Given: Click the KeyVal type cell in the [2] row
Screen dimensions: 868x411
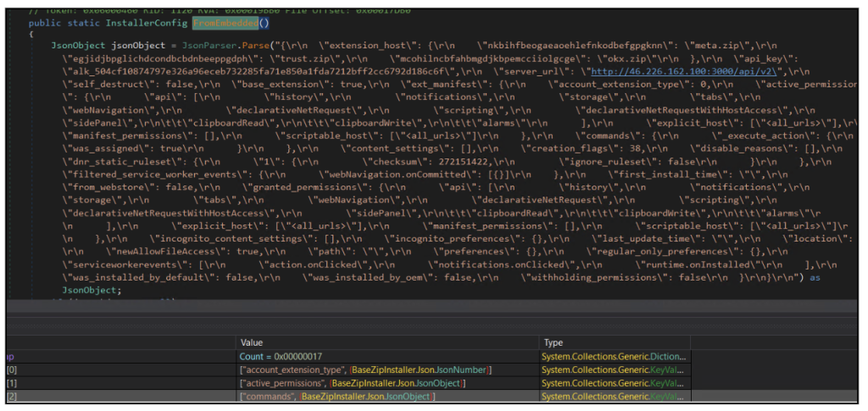Looking at the screenshot, I should click(x=615, y=397).
